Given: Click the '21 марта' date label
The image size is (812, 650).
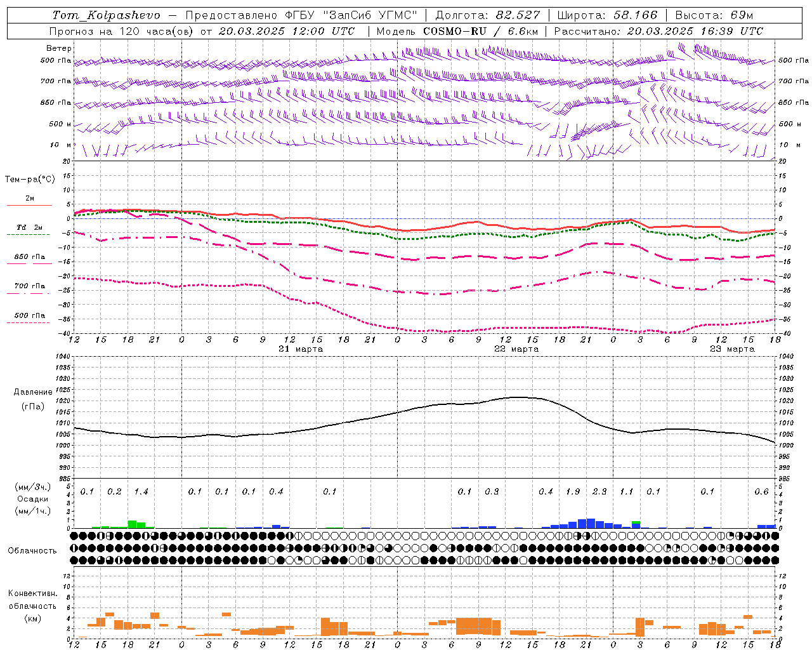Looking at the screenshot, I should (301, 349).
